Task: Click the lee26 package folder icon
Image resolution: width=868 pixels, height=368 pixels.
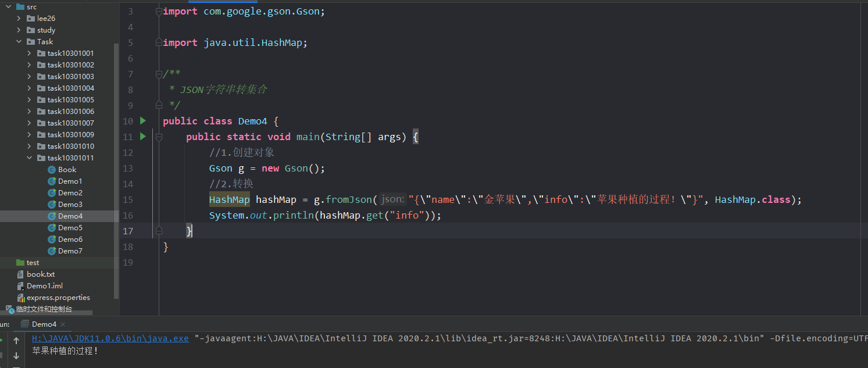Action: [31, 19]
